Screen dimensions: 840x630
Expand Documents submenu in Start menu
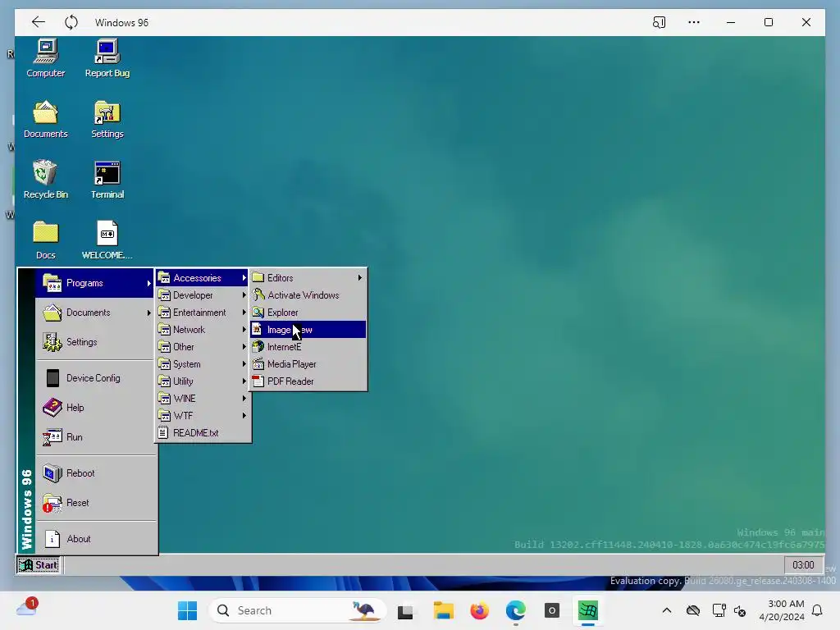[95, 313]
